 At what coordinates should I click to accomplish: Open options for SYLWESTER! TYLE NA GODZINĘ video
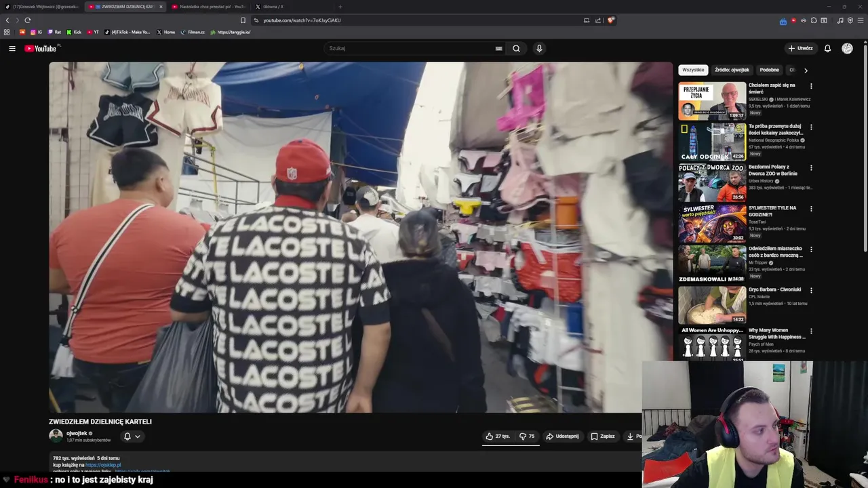pyautogui.click(x=811, y=209)
